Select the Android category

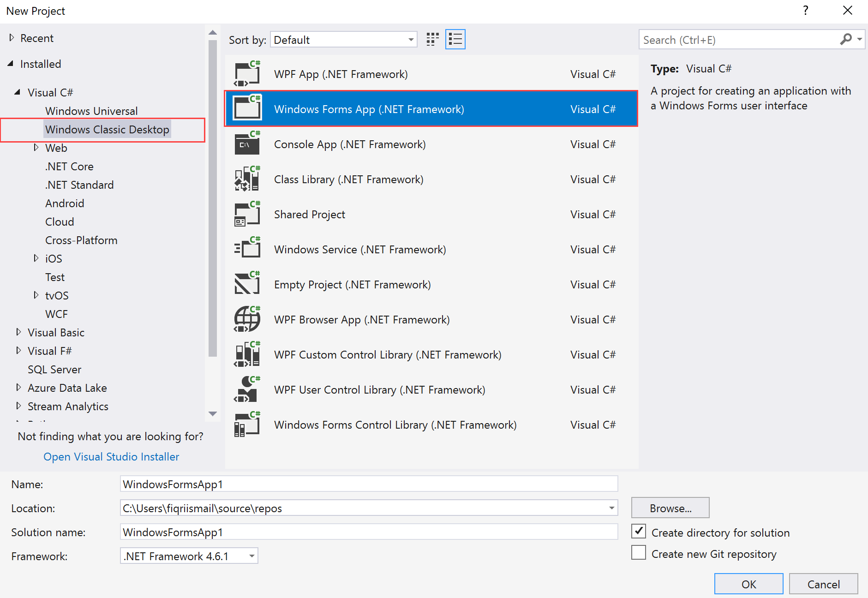point(65,203)
